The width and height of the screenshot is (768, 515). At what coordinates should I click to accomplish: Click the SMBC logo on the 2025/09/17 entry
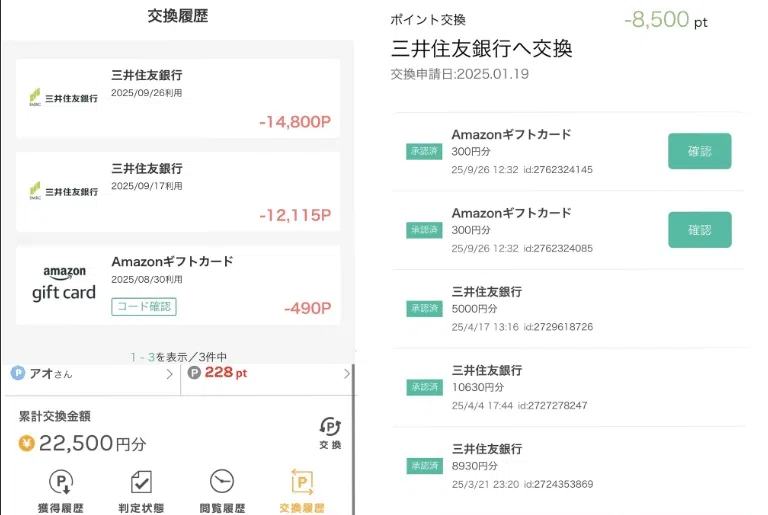coord(63,191)
